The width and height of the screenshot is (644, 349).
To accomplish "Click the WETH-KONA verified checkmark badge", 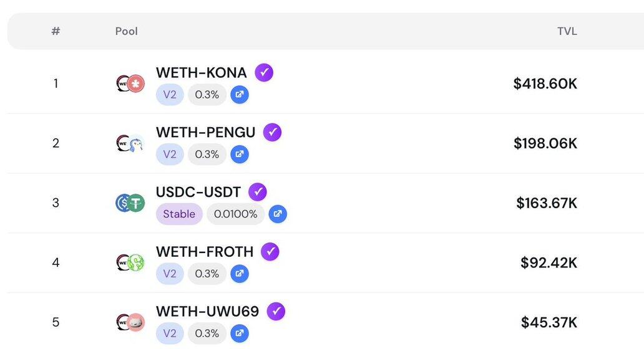I will tap(264, 72).
